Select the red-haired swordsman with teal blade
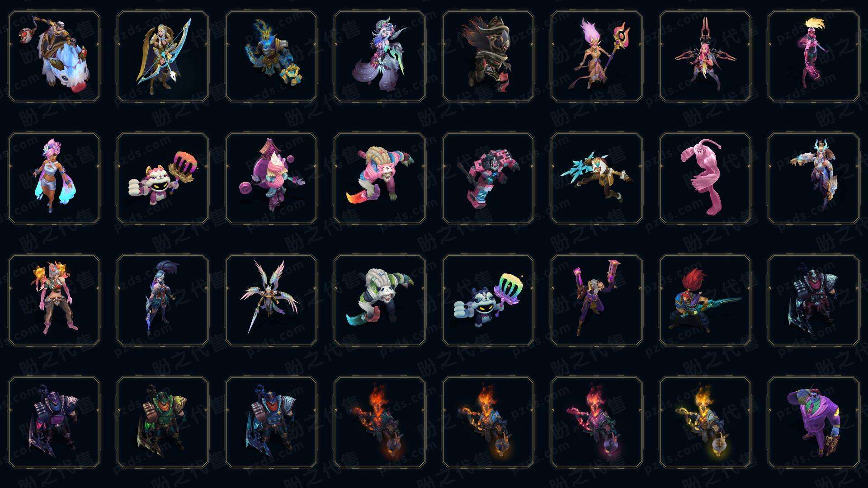Image resolution: width=868 pixels, height=488 pixels. tap(705, 300)
